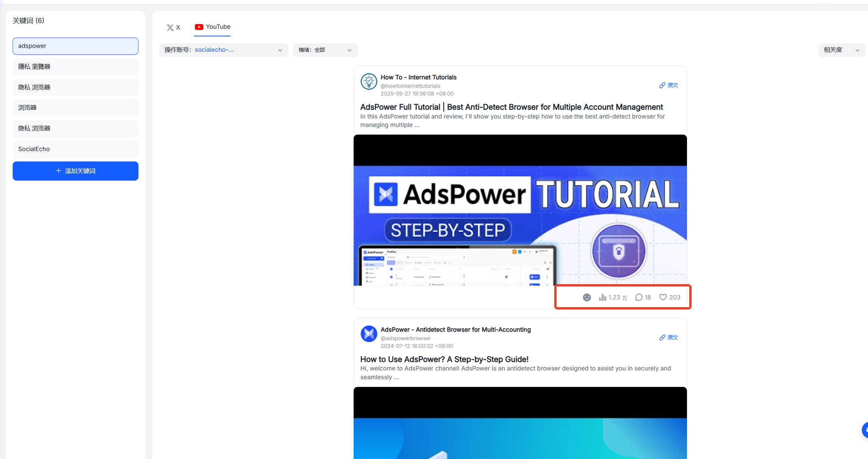
Task: Open the 操作账号 socialecho account dropdown
Action: coord(223,50)
